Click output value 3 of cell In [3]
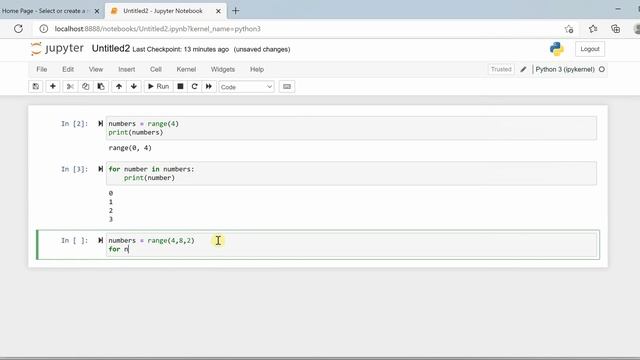Viewport: 640px width, 360px height. tap(111, 219)
